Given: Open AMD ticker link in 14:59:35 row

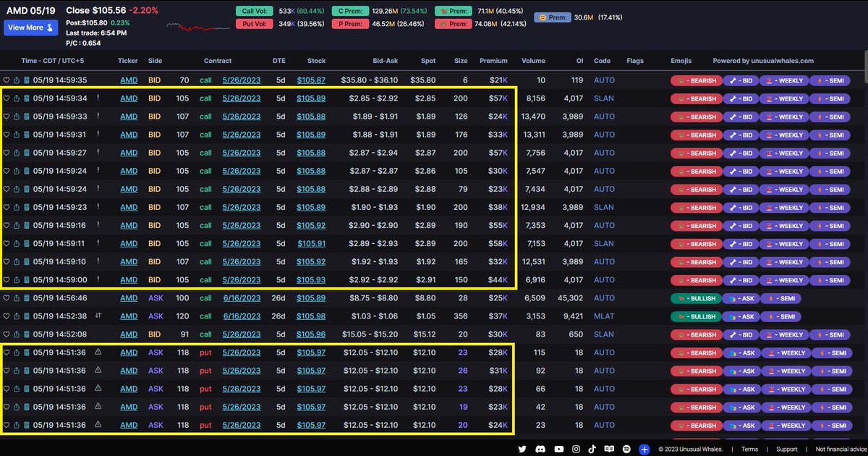Looking at the screenshot, I should [x=129, y=80].
